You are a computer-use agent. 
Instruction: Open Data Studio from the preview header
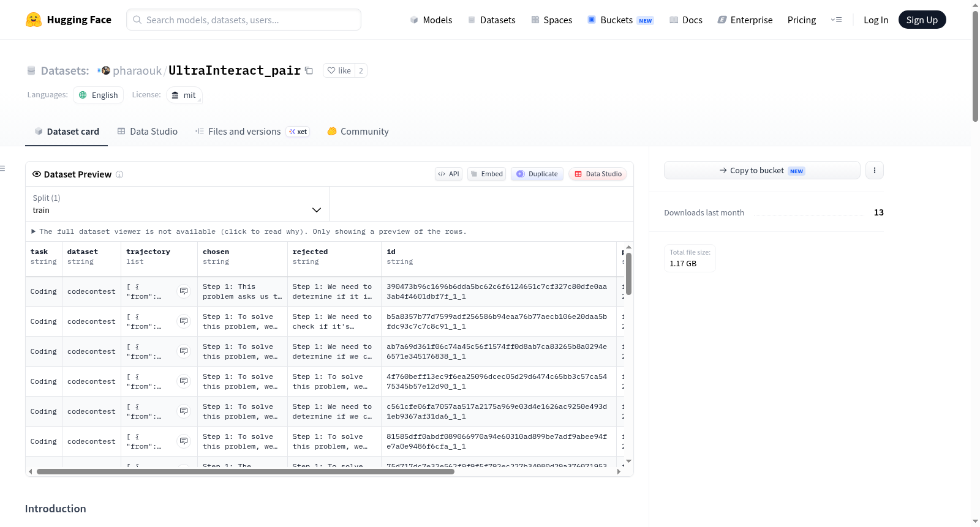598,174
